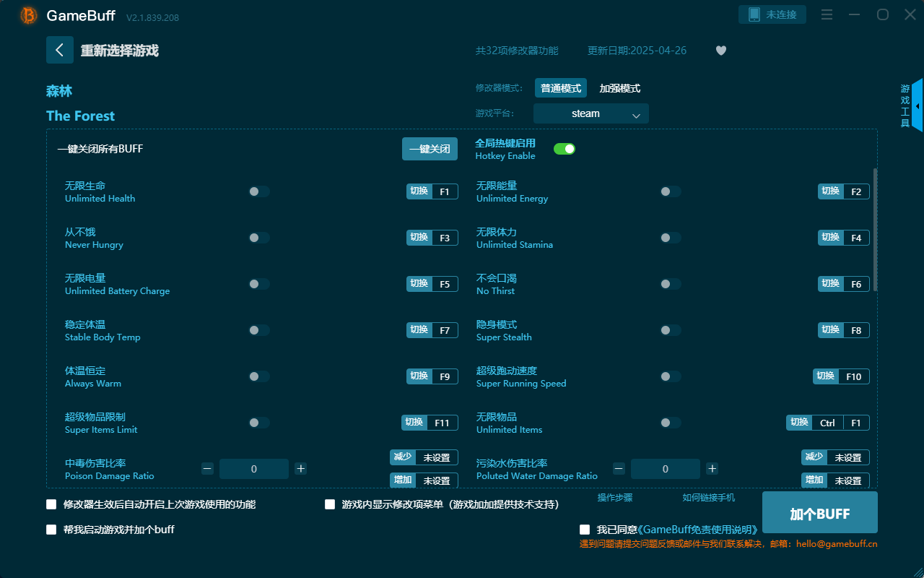
Task: Decrease Poison Damage Ratio with minus icon
Action: pyautogui.click(x=207, y=469)
